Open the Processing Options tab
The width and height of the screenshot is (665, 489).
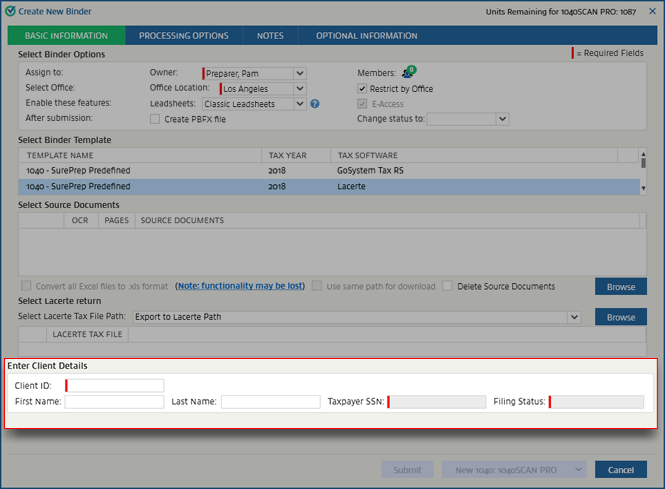pos(184,36)
